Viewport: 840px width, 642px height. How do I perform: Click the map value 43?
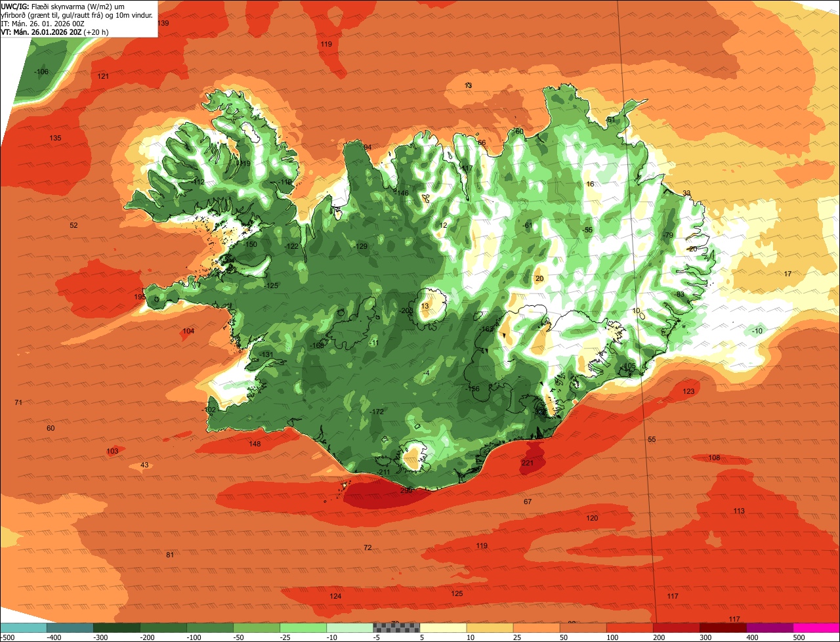pyautogui.click(x=144, y=465)
